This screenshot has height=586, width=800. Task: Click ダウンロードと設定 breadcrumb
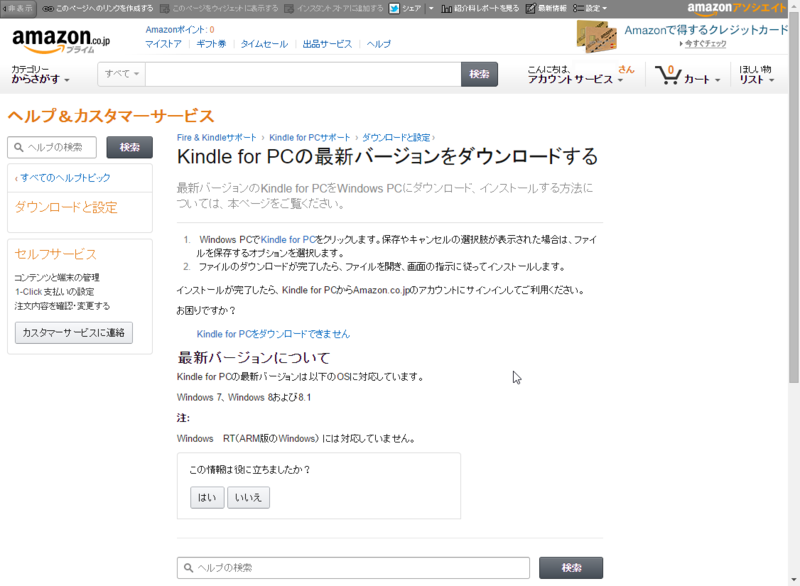(396, 138)
